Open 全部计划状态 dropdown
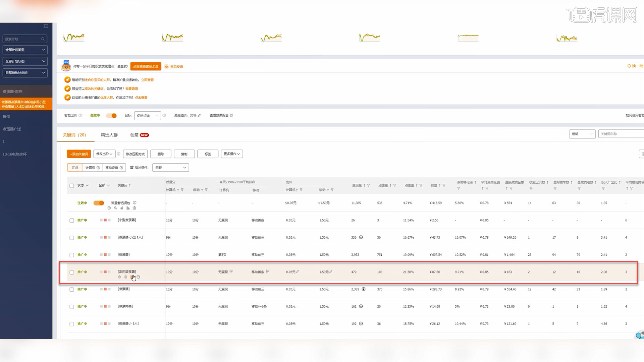The image size is (644, 362). [x=25, y=61]
